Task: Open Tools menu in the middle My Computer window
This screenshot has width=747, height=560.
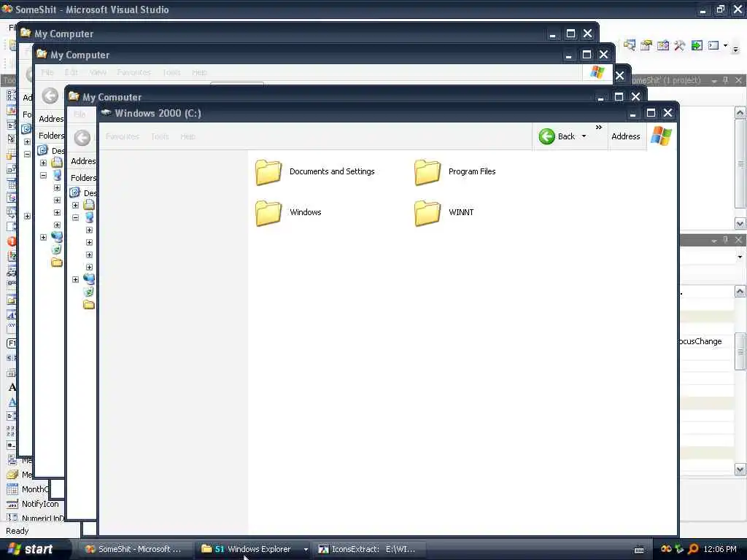Action: point(171,72)
